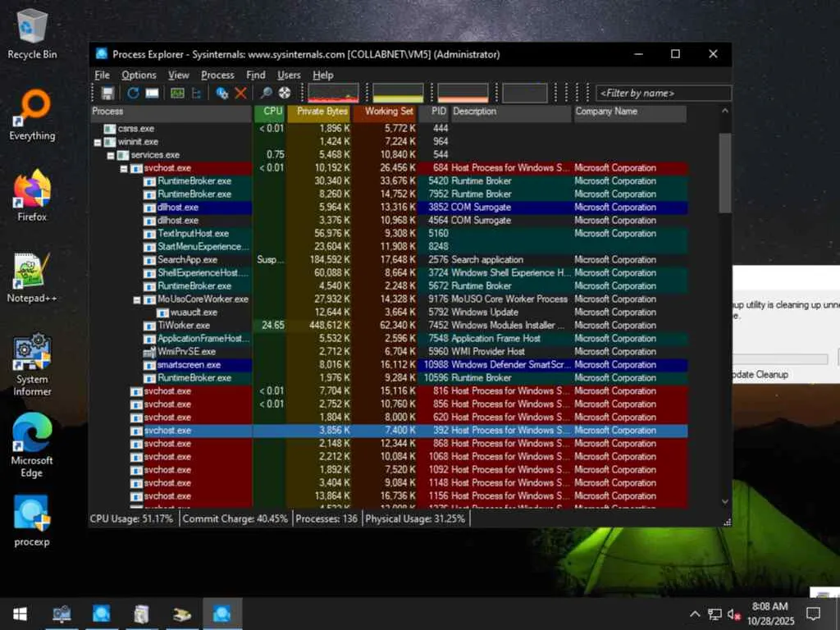
Task: Open the Process menu
Action: click(x=217, y=75)
